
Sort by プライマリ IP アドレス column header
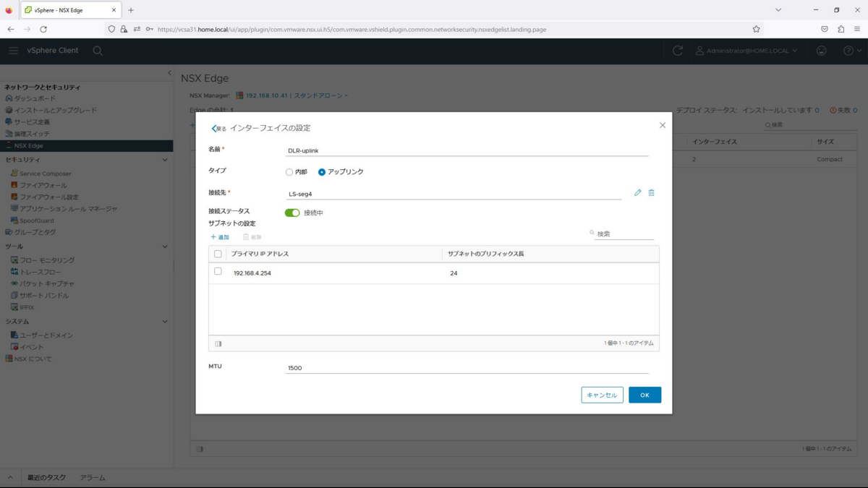pos(260,254)
